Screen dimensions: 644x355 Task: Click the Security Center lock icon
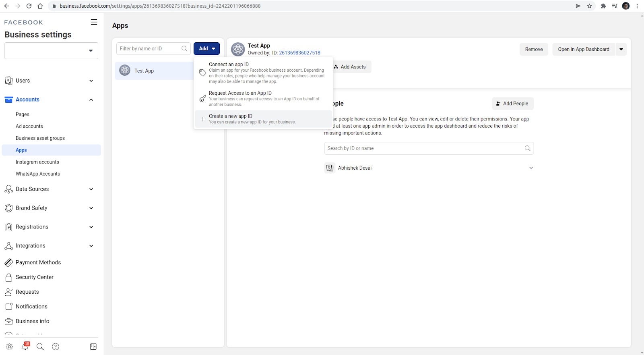click(x=8, y=277)
